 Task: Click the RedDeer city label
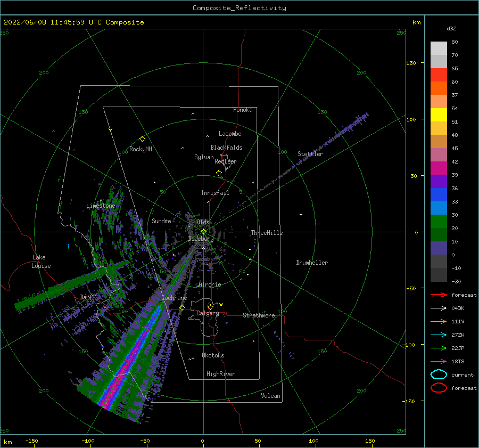[x=226, y=161]
